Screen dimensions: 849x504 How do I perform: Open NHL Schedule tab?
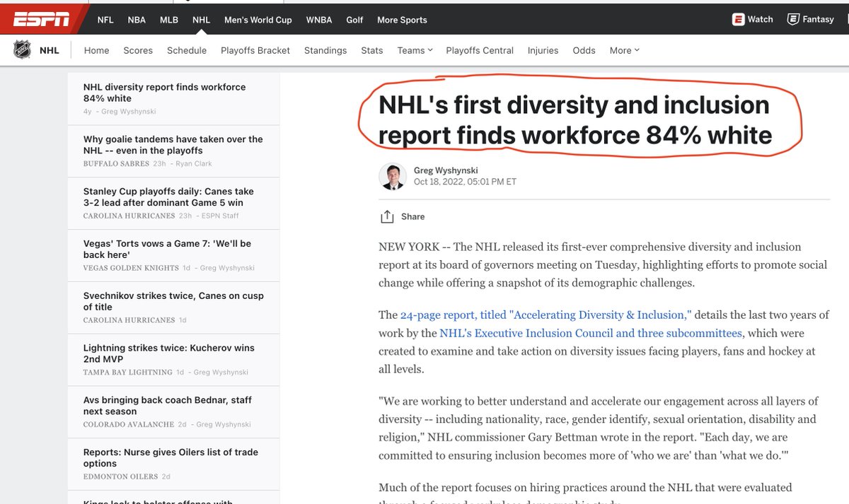pos(187,50)
